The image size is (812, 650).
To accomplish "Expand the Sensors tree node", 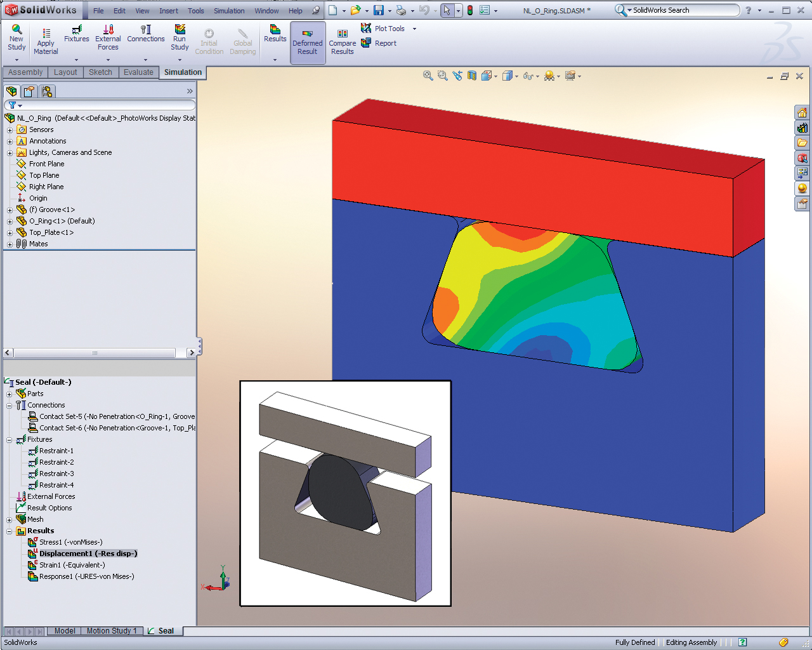I will [10, 130].
